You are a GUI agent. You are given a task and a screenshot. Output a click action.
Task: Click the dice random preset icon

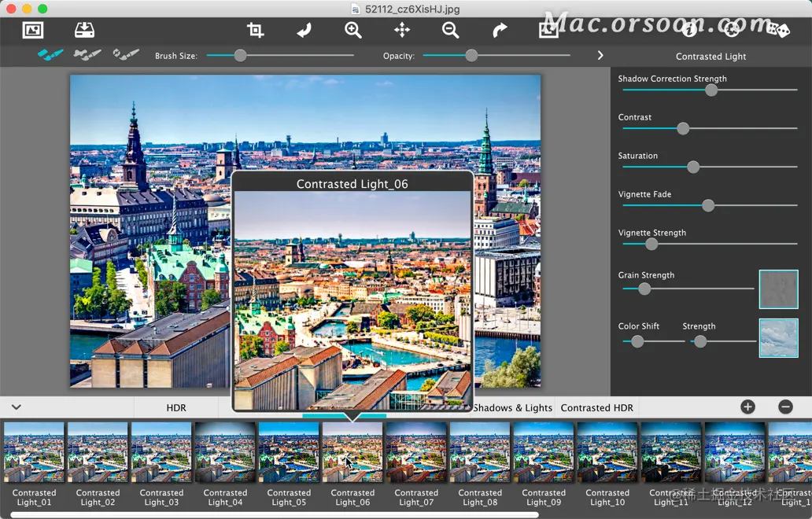(778, 30)
